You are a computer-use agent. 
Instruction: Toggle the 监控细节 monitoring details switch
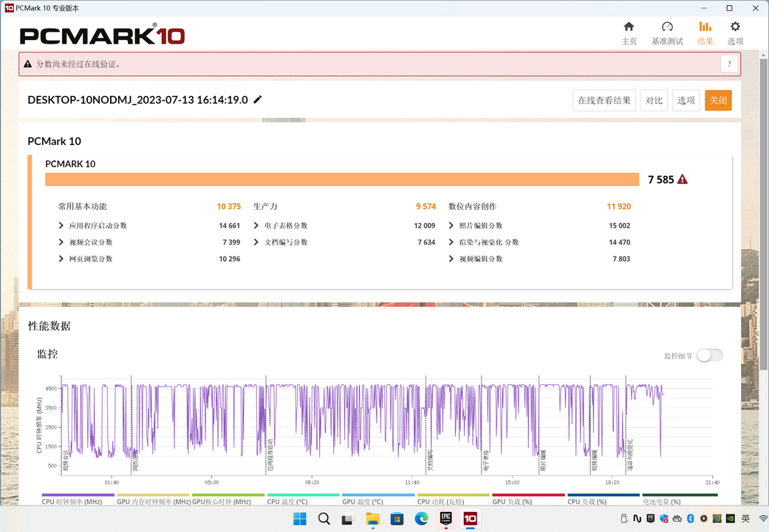pyautogui.click(x=710, y=355)
